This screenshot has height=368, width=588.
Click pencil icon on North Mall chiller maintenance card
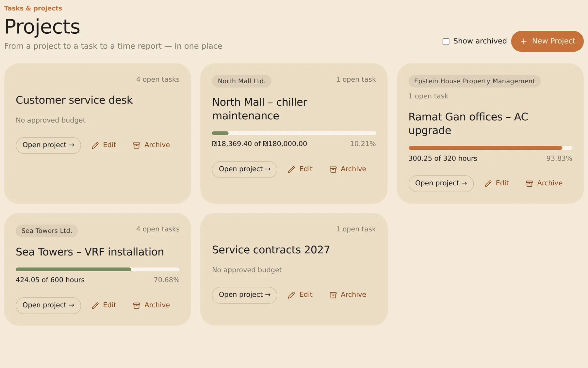(x=291, y=170)
